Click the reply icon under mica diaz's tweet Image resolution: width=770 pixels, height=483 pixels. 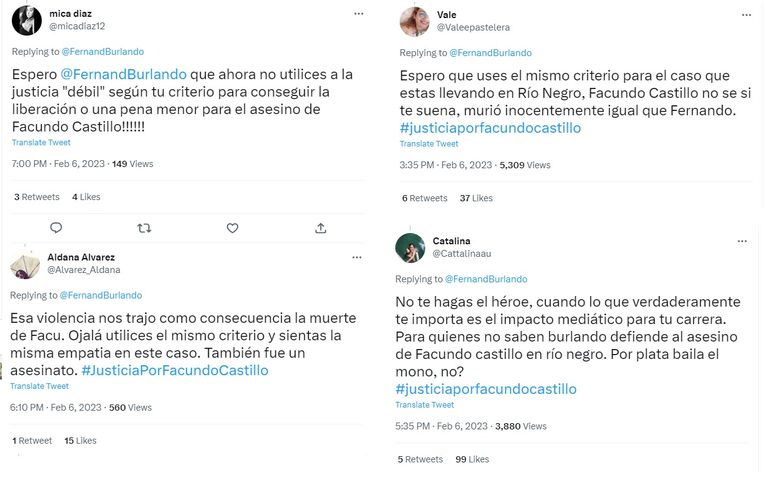pyautogui.click(x=56, y=228)
